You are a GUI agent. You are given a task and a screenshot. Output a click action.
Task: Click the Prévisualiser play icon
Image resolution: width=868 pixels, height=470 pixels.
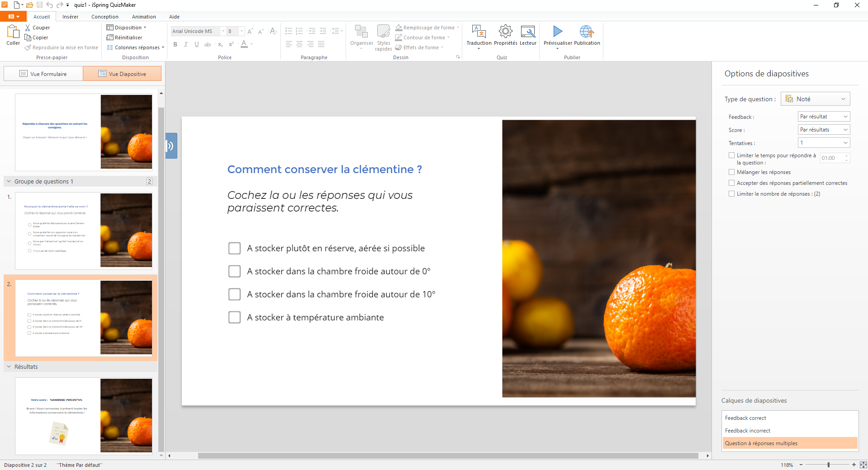557,32
